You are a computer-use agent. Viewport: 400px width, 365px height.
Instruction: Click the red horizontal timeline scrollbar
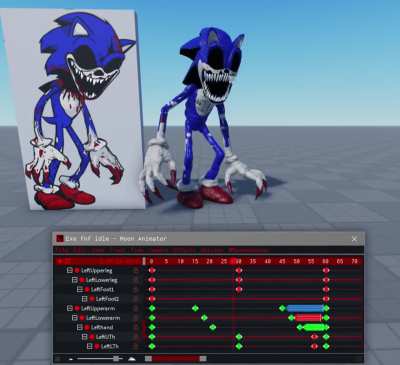(x=176, y=359)
